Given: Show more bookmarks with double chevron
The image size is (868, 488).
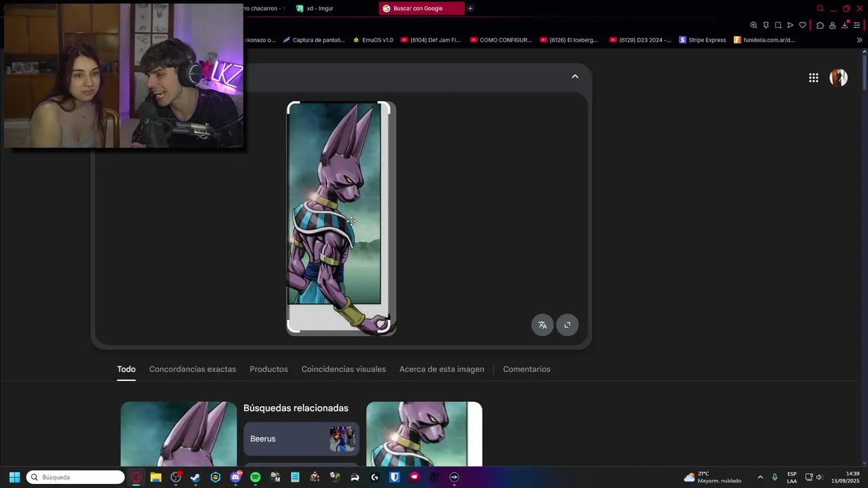Looking at the screenshot, I should pos(859,40).
